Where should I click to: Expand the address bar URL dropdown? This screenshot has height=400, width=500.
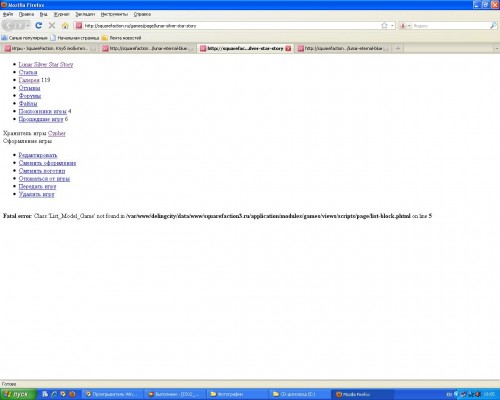(392, 26)
